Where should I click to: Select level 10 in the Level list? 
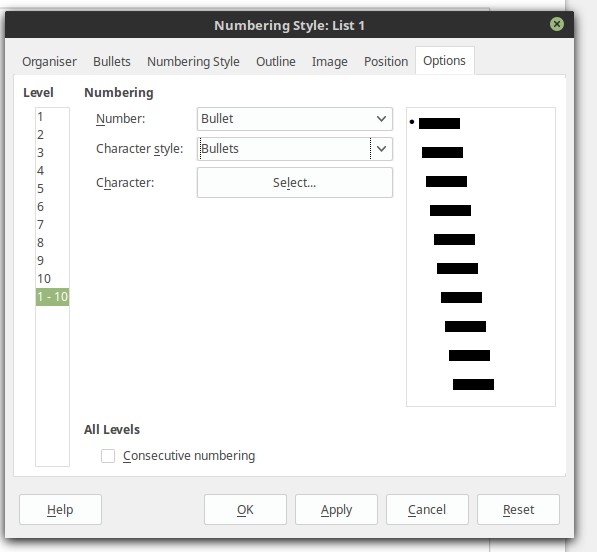[53, 279]
